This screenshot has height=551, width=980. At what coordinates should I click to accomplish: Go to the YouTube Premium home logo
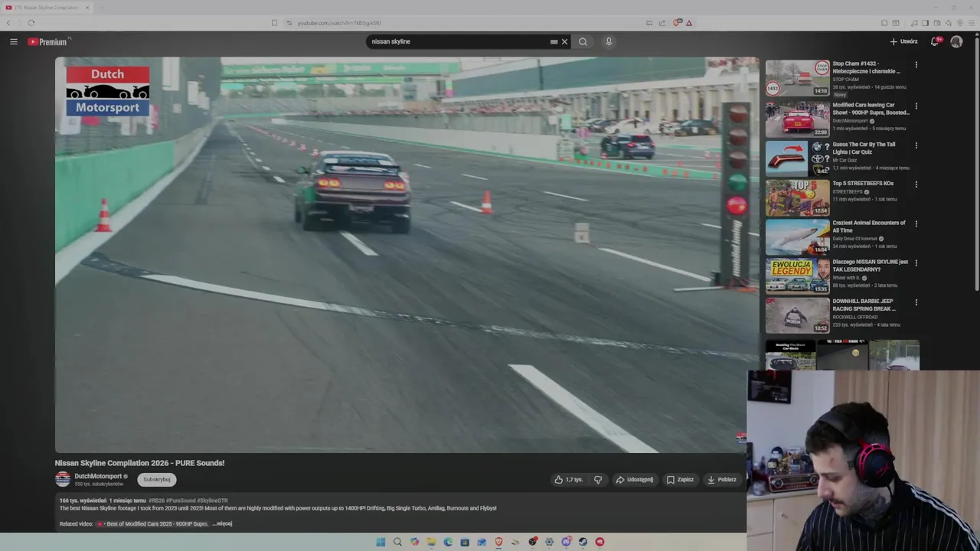coord(47,41)
